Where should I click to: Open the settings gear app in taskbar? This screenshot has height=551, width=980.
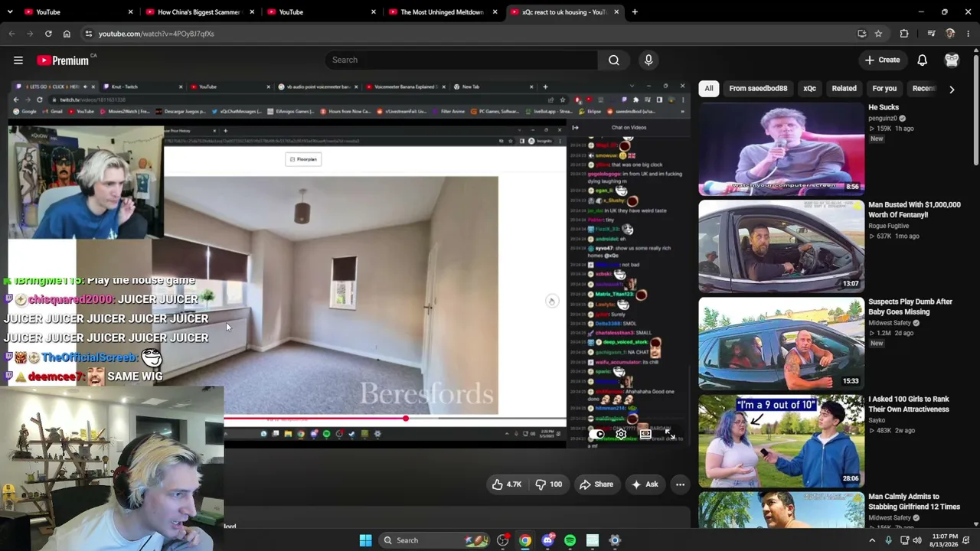pos(615,540)
